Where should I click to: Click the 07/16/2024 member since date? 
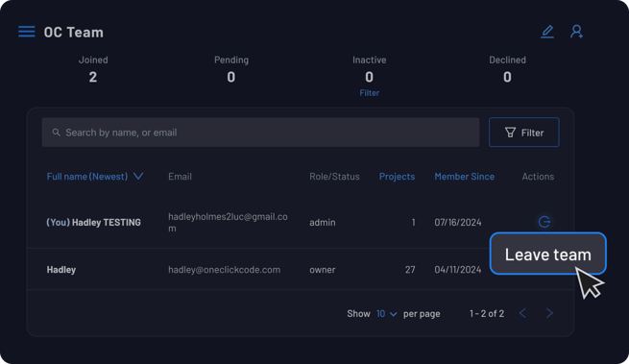coord(458,222)
